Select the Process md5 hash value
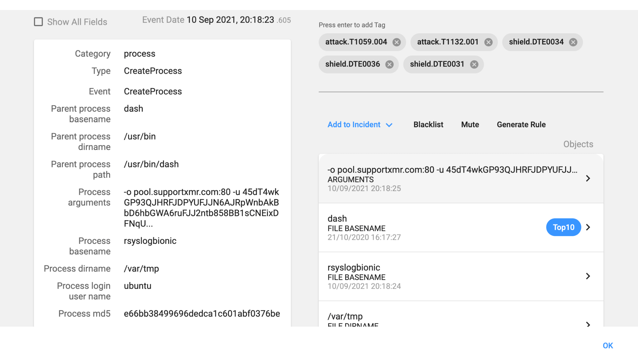 (202, 314)
